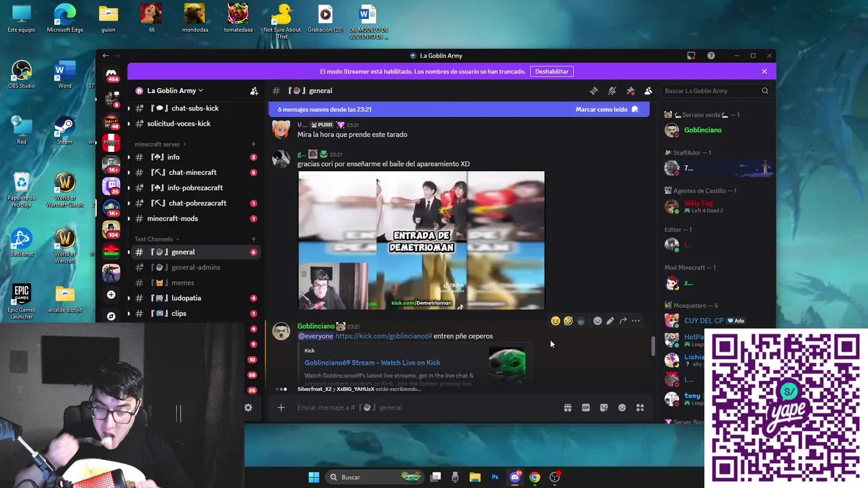Open kick.com/goblinciano69 link in message
This screenshot has width=868, height=488.
point(383,336)
